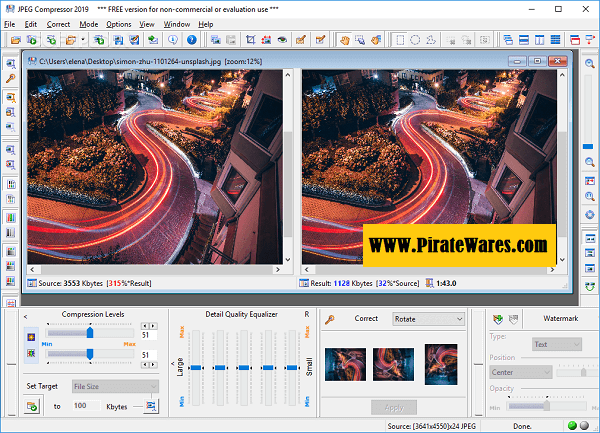The width and height of the screenshot is (600, 433).
Task: Open the Edit menu
Action: [31, 24]
